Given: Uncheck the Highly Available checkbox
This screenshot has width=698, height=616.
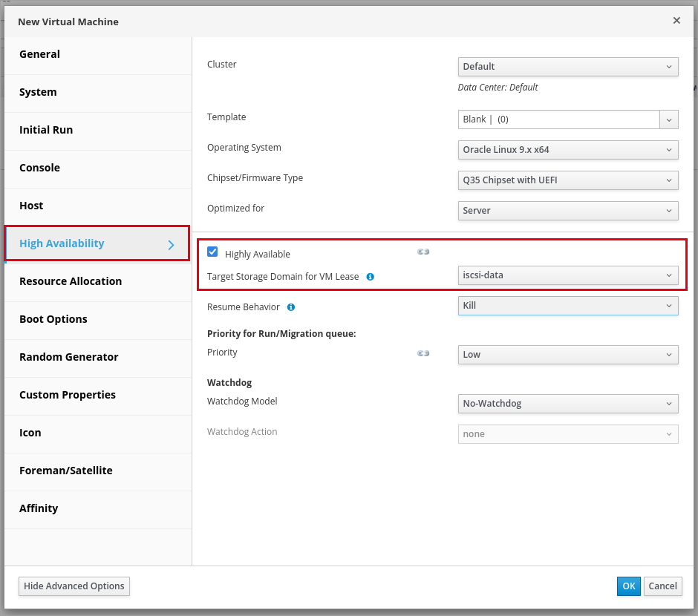Looking at the screenshot, I should pos(212,252).
